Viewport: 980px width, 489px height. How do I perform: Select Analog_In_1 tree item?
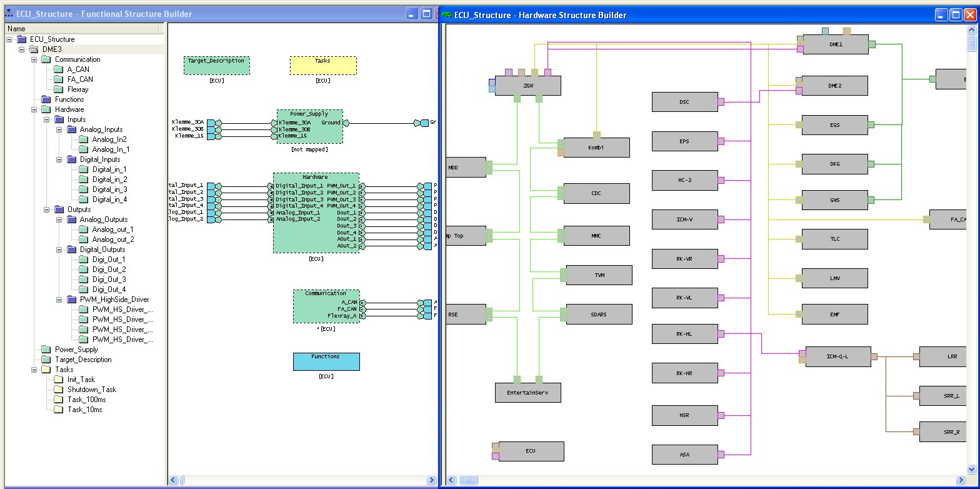click(111, 149)
